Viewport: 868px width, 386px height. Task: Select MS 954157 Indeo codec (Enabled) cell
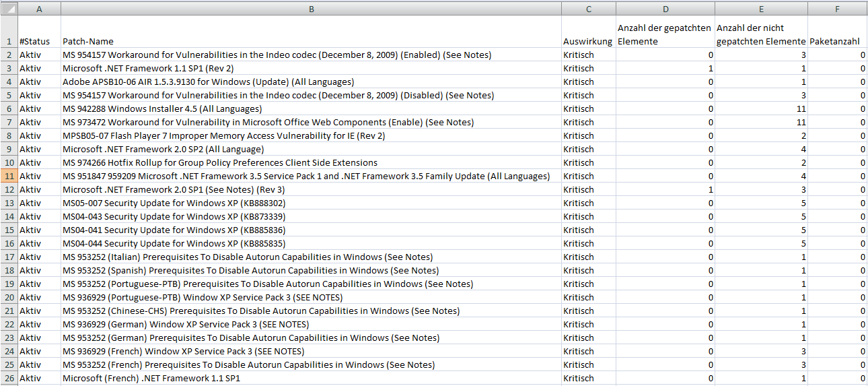point(311,55)
